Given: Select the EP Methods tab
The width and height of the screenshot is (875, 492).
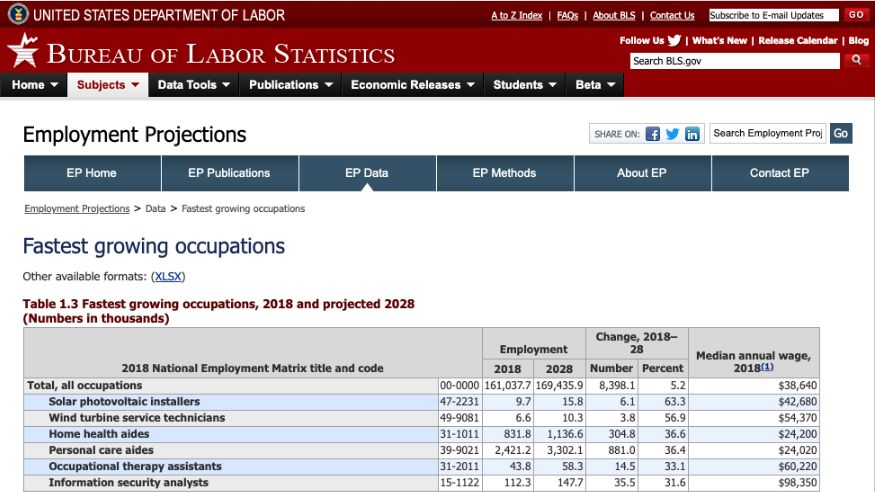Looking at the screenshot, I should [504, 173].
